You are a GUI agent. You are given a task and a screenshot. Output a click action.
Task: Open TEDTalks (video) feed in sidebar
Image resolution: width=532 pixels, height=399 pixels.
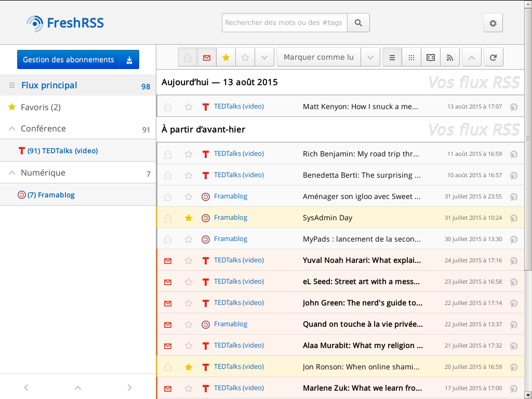click(x=63, y=151)
